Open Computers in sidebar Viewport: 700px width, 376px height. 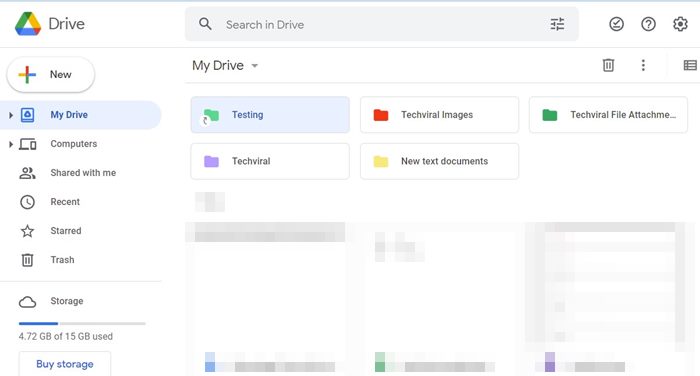(81, 144)
